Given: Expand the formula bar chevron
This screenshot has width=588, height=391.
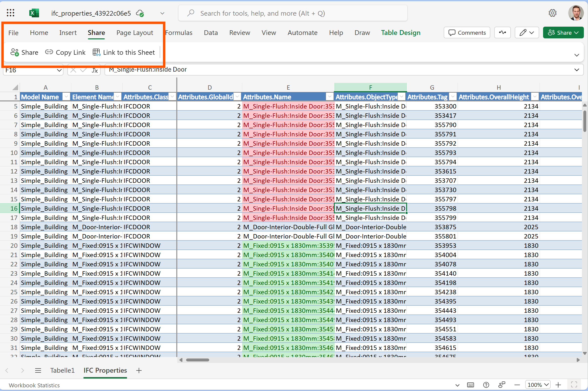Looking at the screenshot, I should click(x=577, y=70).
